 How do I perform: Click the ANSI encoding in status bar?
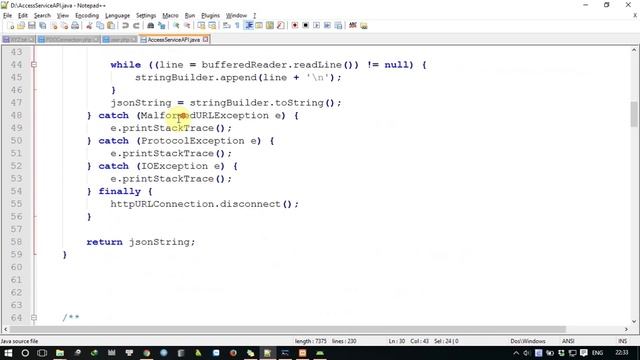tap(568, 341)
